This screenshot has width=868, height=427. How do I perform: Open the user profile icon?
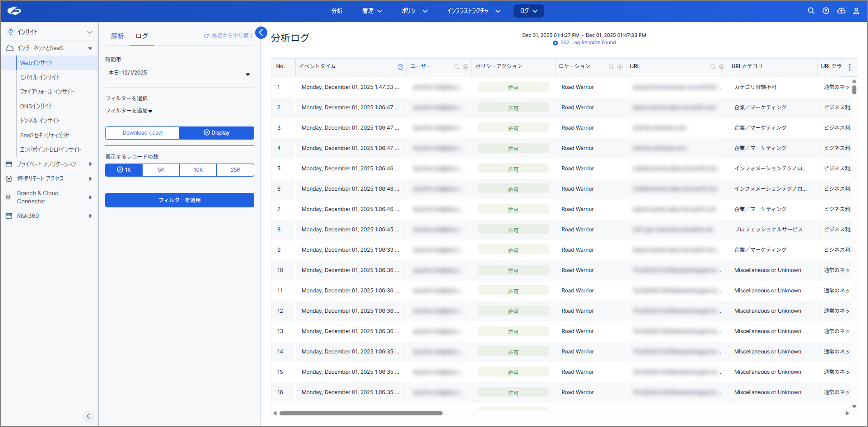tap(856, 11)
